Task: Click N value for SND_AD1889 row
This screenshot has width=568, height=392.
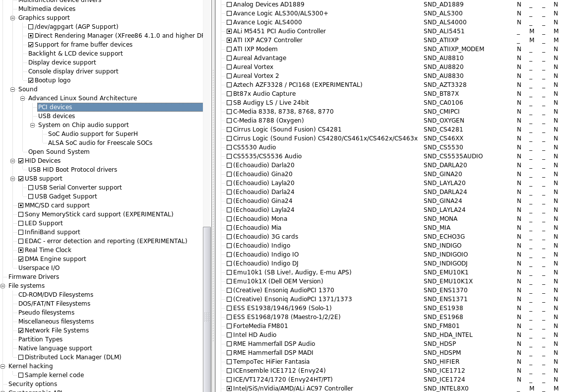Action: (519, 4)
